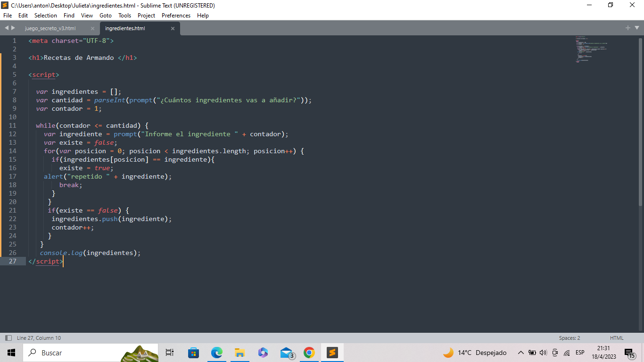Open Wi-Fi network tray icon
This screenshot has height=362, width=644.
pos(567,353)
